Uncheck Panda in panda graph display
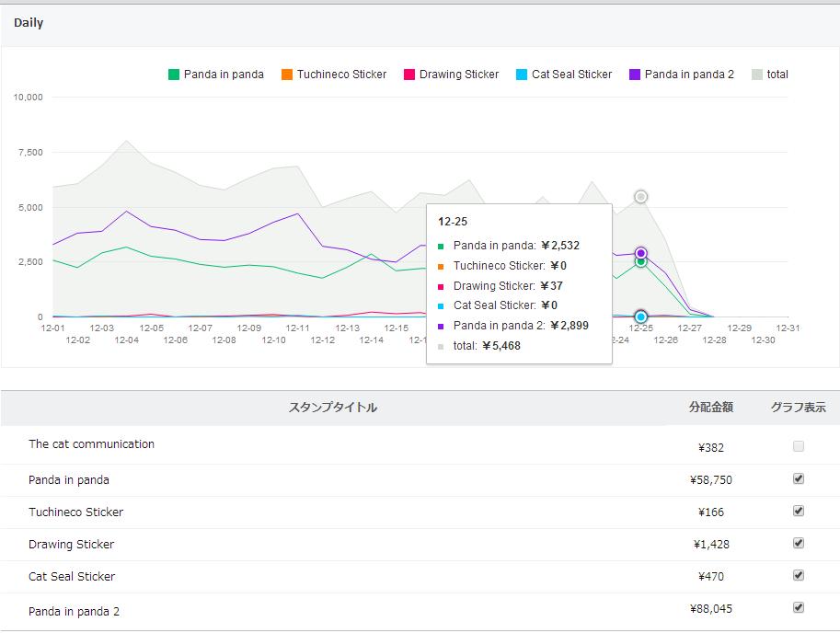This screenshot has width=840, height=633. [x=799, y=478]
